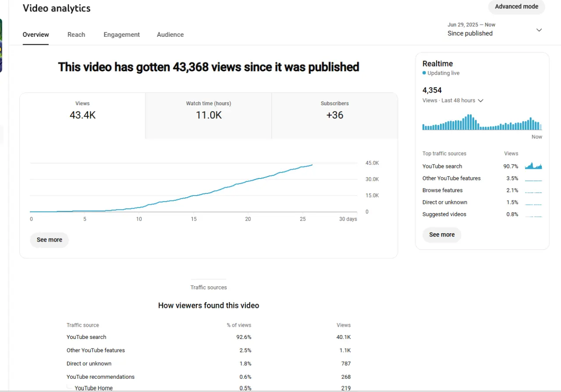The height and width of the screenshot is (392, 561).
Task: Open the Reach tab
Action: pyautogui.click(x=76, y=35)
